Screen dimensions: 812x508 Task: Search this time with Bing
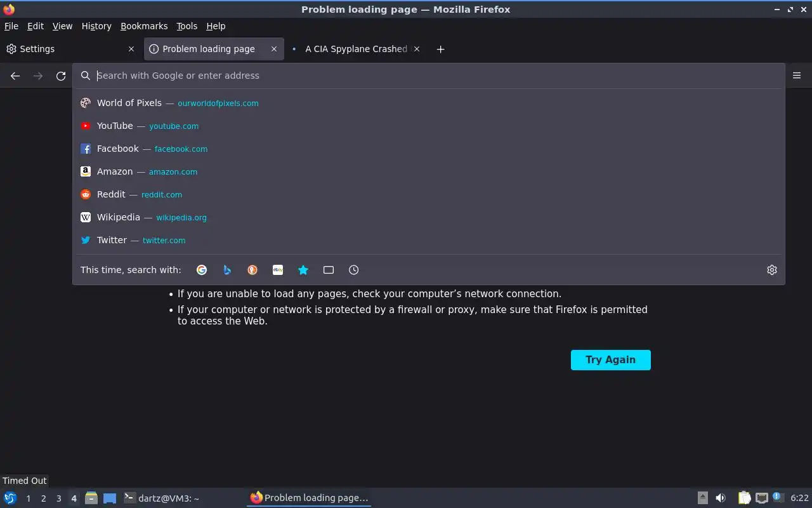(x=227, y=270)
